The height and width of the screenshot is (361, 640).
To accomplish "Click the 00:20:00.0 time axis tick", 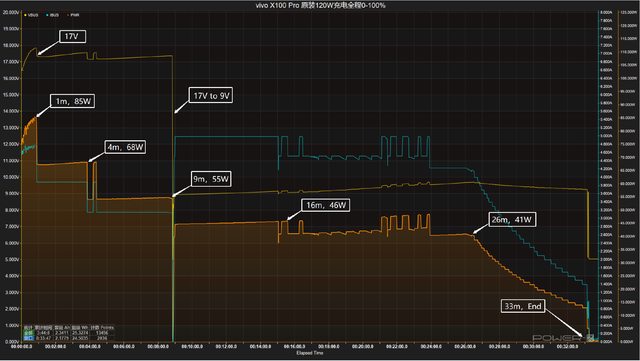I will tap(362, 346).
